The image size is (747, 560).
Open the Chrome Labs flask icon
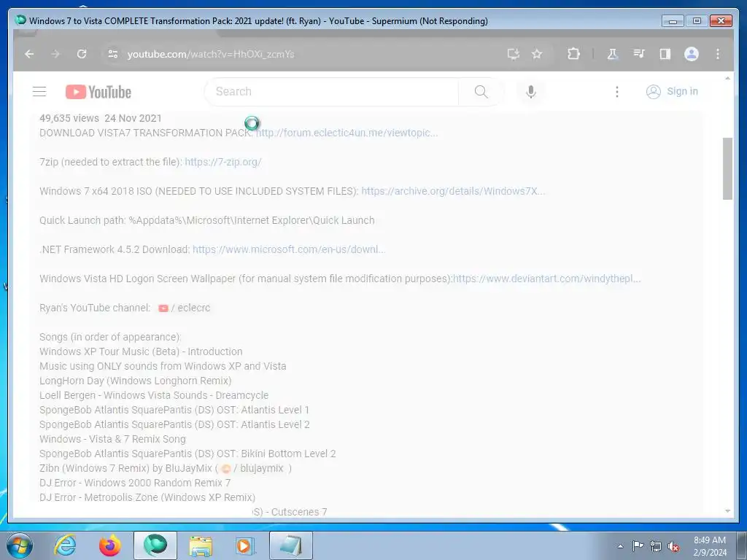pos(613,54)
